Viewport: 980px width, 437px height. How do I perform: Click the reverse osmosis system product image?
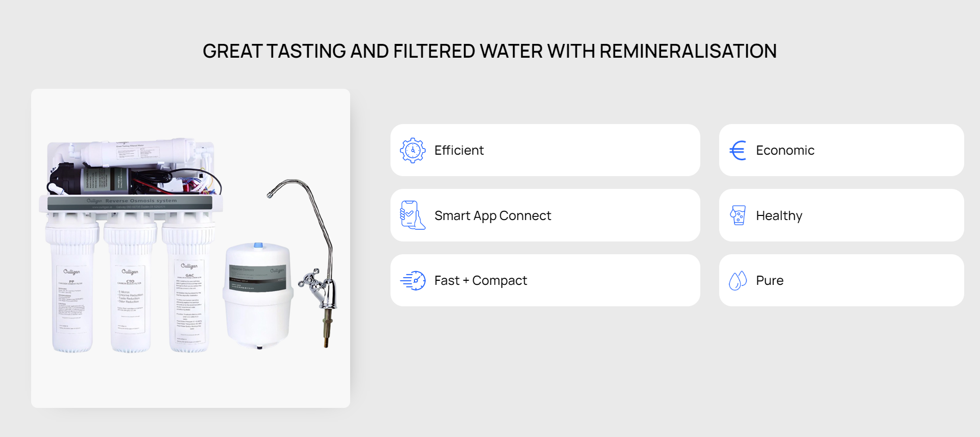point(190,248)
